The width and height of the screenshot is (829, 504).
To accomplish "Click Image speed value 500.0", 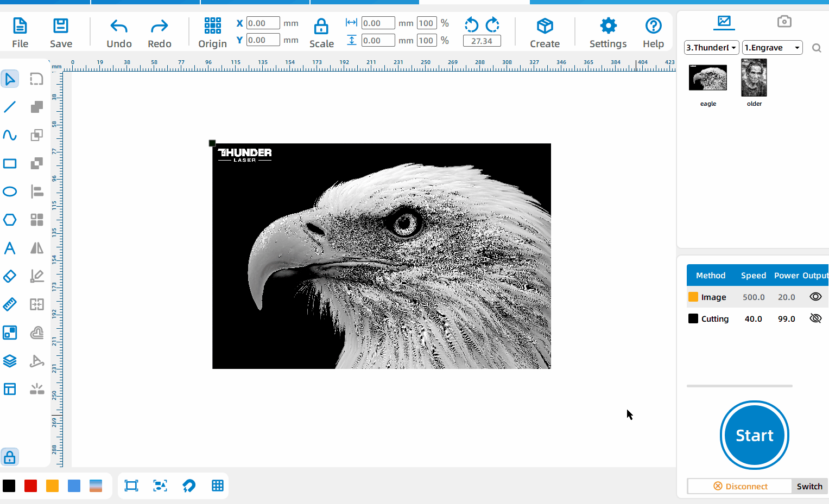I will pyautogui.click(x=754, y=297).
